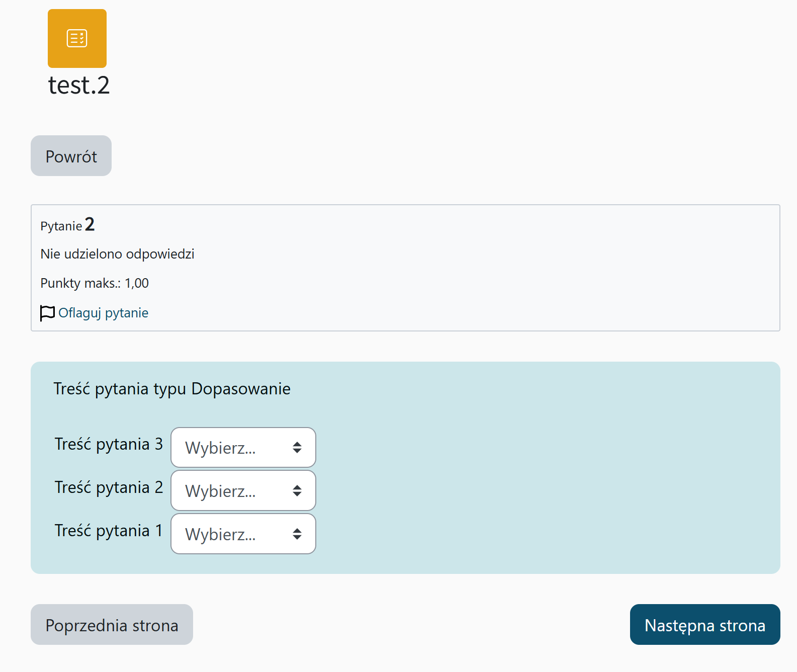Click the Treść pytania typu Dopasowanie text
Viewport: 797px width, 672px height.
click(x=172, y=389)
